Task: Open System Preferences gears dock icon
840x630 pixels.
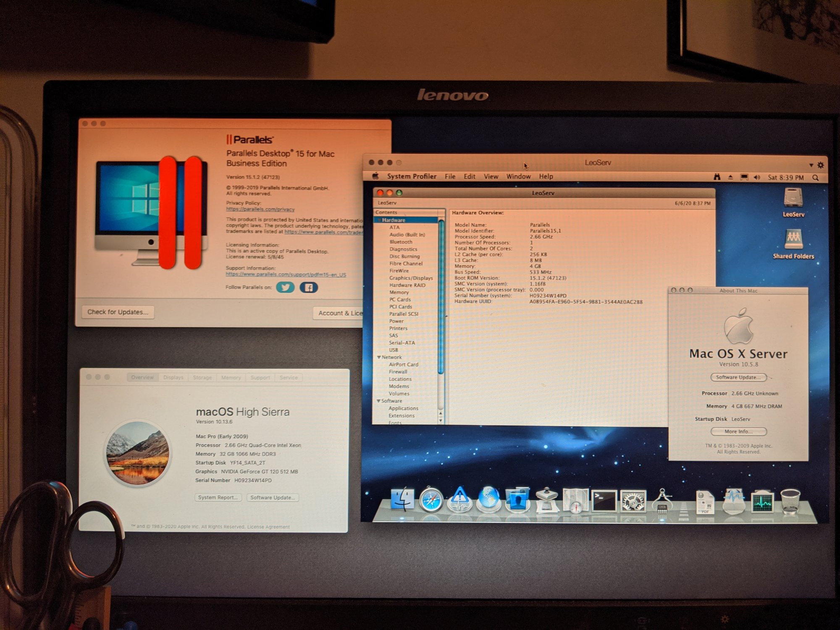Action: pos(633,501)
